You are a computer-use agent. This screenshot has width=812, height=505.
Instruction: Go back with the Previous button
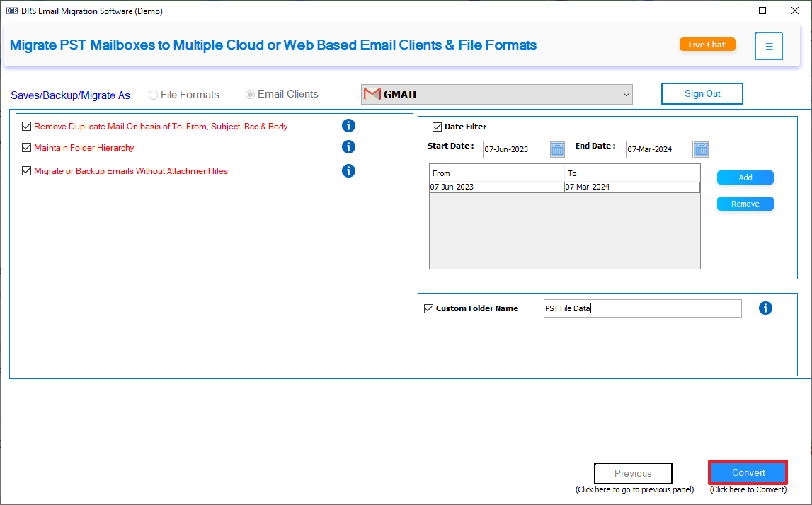[633, 473]
